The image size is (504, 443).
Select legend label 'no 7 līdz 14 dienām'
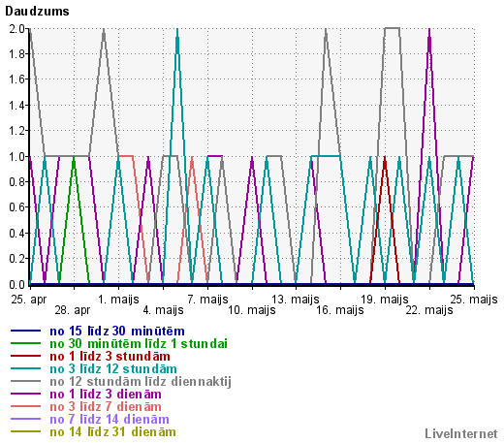point(110,419)
